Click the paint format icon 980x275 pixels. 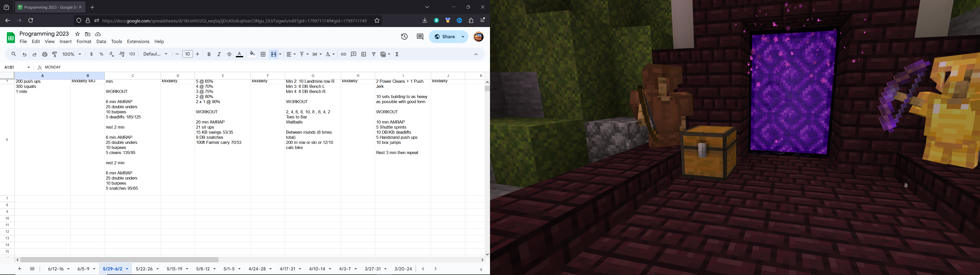coord(55,54)
